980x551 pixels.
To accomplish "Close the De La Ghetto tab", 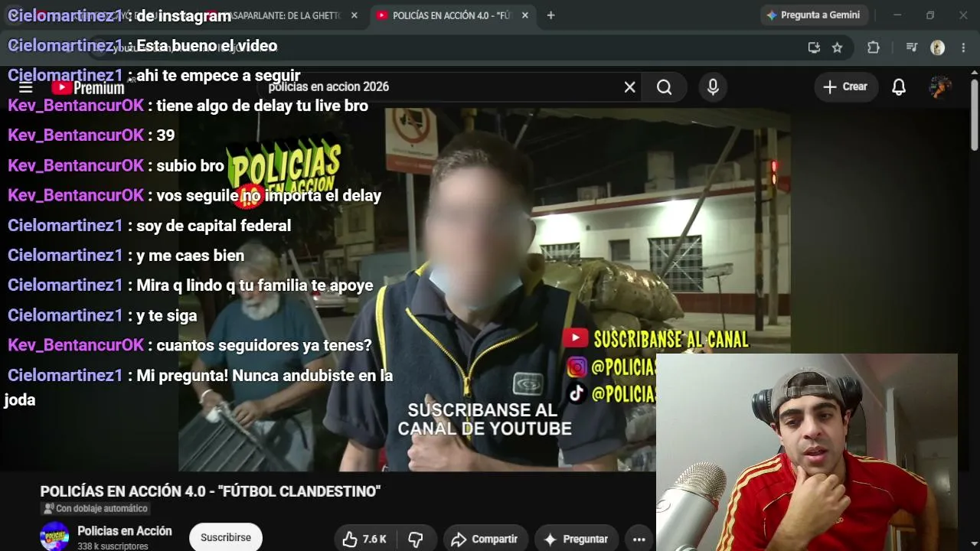I will click(x=354, y=15).
